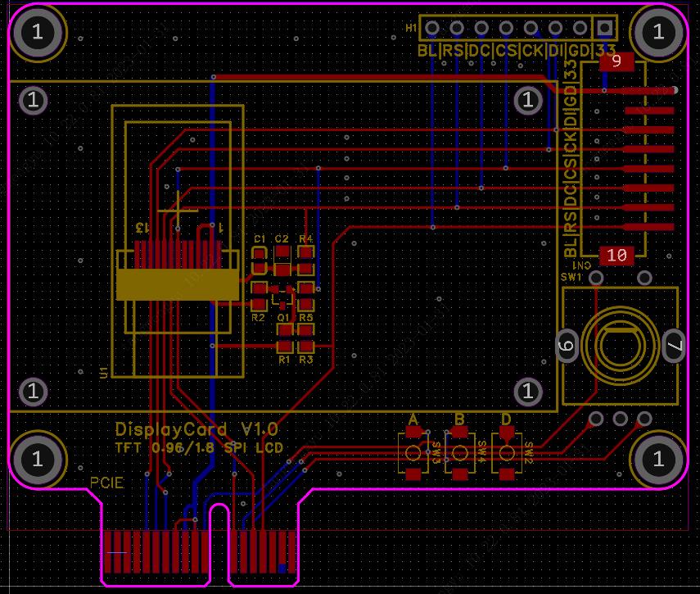Click the square pin of header H1
700x594 pixels.
tap(605, 29)
